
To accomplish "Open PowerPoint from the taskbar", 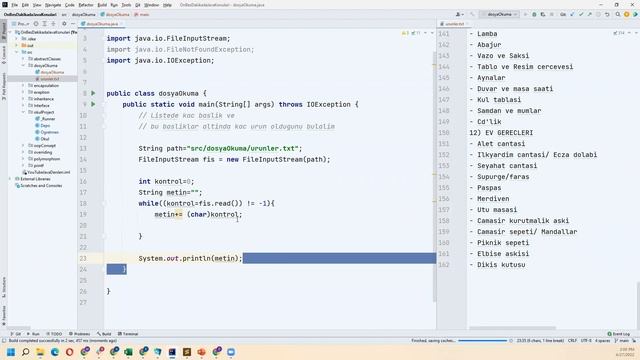I will (202, 352).
